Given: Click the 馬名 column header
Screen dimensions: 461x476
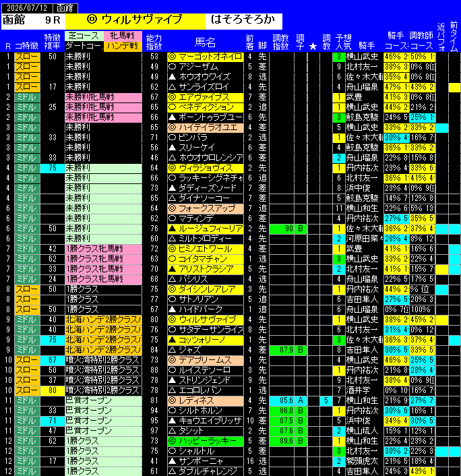Looking at the screenshot, I should coord(205,42).
